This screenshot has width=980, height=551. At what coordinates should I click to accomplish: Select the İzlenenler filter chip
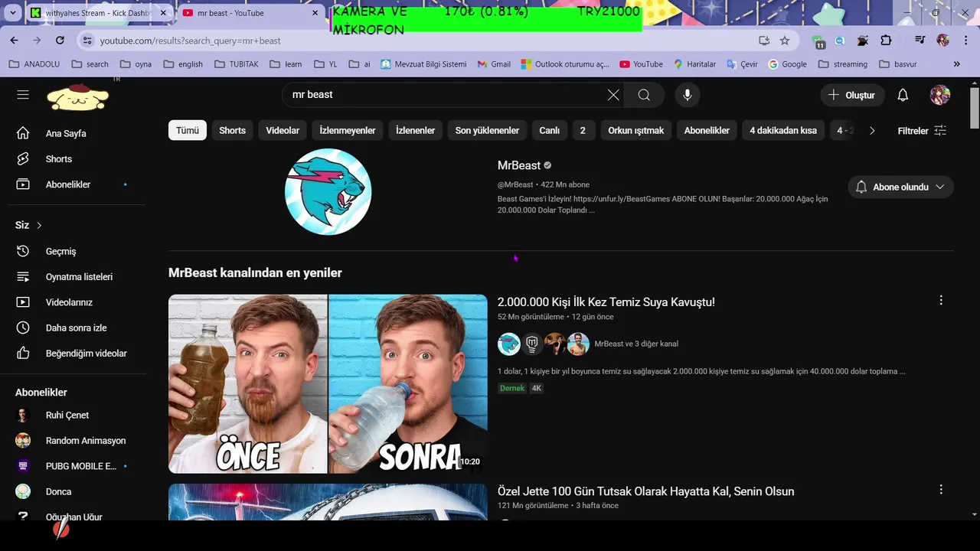point(415,131)
